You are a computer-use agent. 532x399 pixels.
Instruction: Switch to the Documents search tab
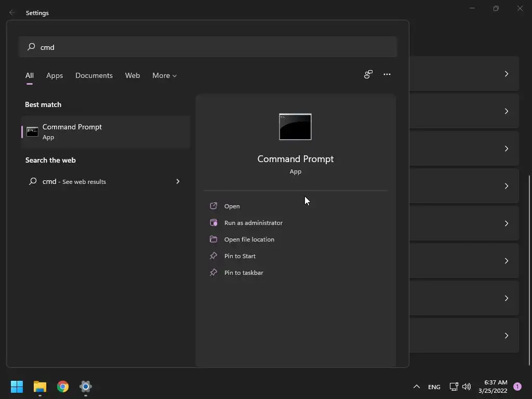[94, 75]
